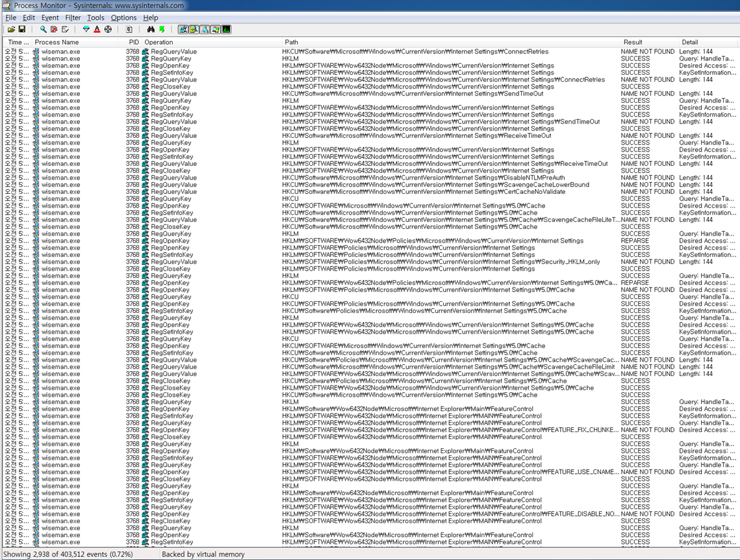Select the FEATURE_DISABLE_NO... path row
The width and height of the screenshot is (740, 560).
[450, 514]
